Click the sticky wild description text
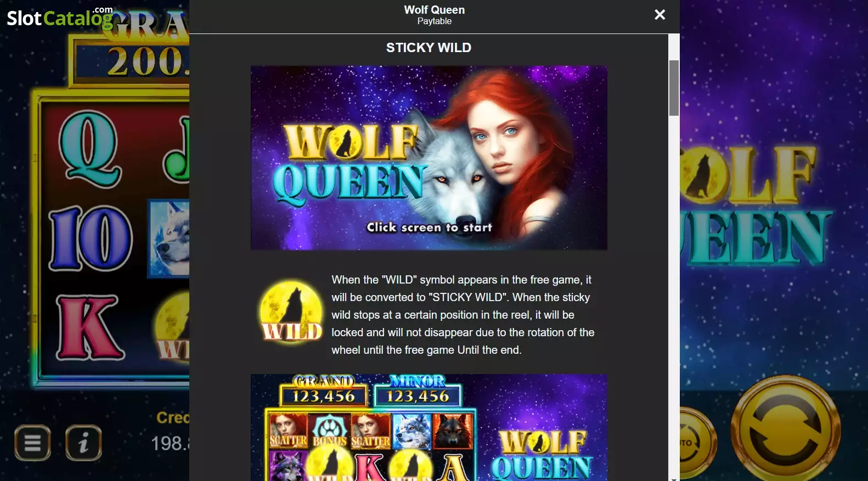868x481 pixels. (463, 315)
